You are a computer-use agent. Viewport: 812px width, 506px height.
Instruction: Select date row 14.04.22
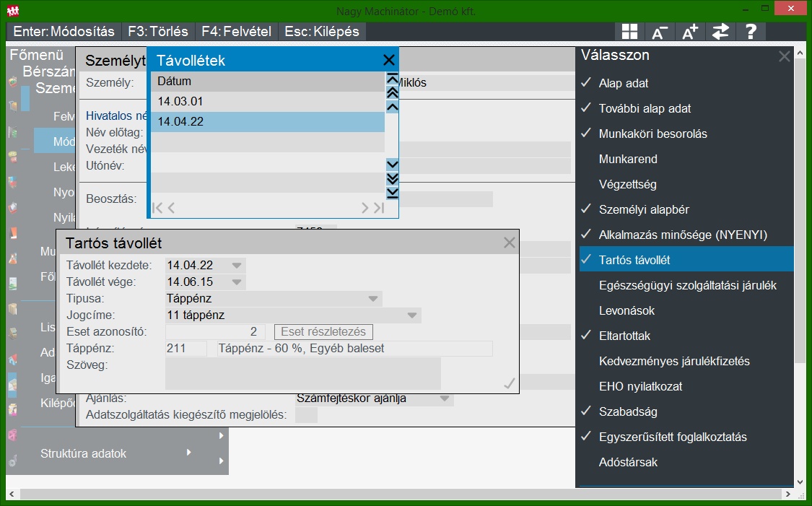click(268, 122)
